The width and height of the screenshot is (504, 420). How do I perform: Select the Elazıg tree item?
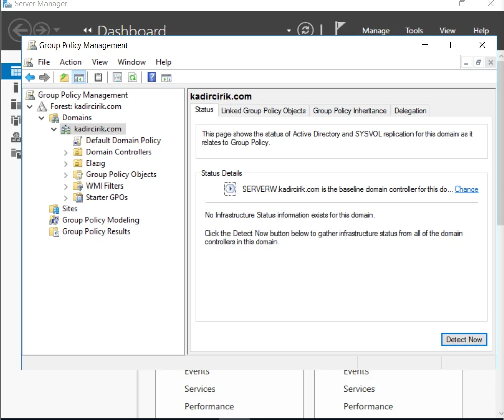pos(96,163)
